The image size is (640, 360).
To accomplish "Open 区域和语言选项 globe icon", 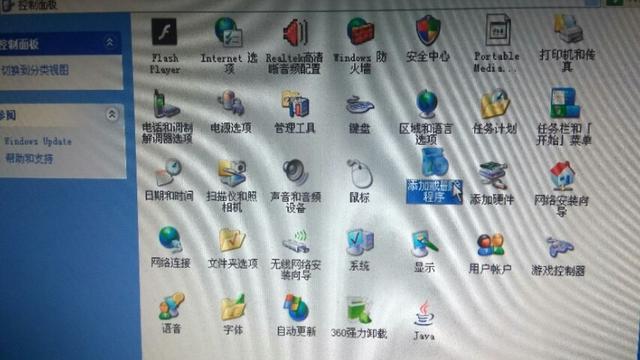I will point(427,104).
